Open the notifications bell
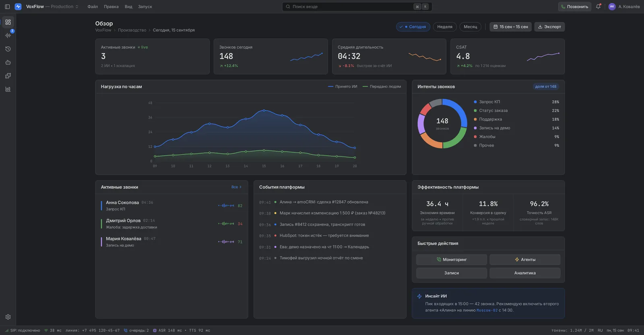This screenshot has height=335, width=644. click(x=598, y=6)
